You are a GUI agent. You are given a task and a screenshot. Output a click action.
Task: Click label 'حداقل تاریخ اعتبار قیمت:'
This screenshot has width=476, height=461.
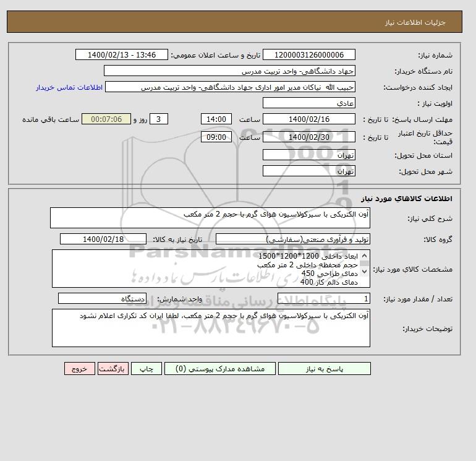click(x=425, y=137)
